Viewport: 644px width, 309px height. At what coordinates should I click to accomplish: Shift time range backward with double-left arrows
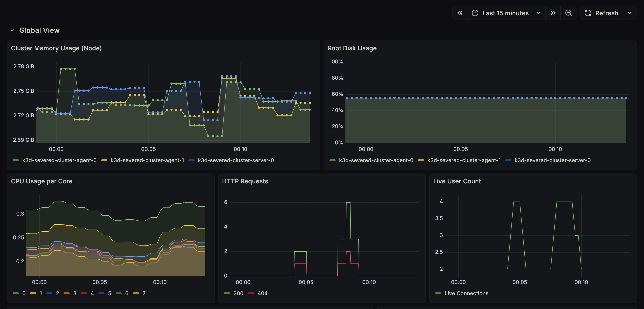460,13
